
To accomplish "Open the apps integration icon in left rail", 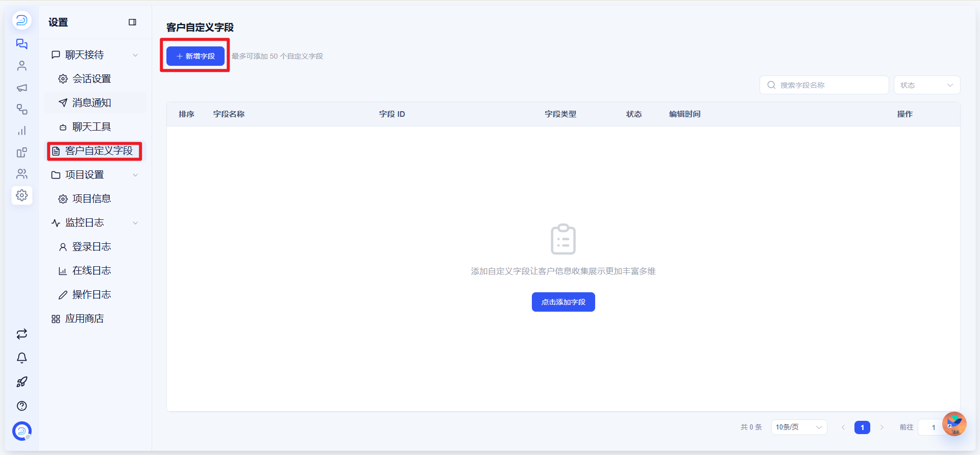I will (21, 153).
